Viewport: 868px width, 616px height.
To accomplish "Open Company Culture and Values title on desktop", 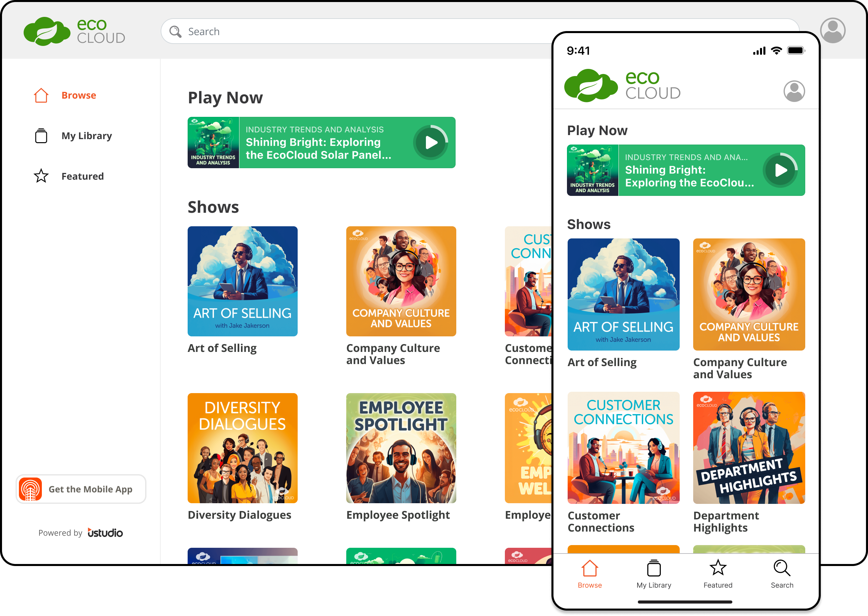I will (x=393, y=354).
